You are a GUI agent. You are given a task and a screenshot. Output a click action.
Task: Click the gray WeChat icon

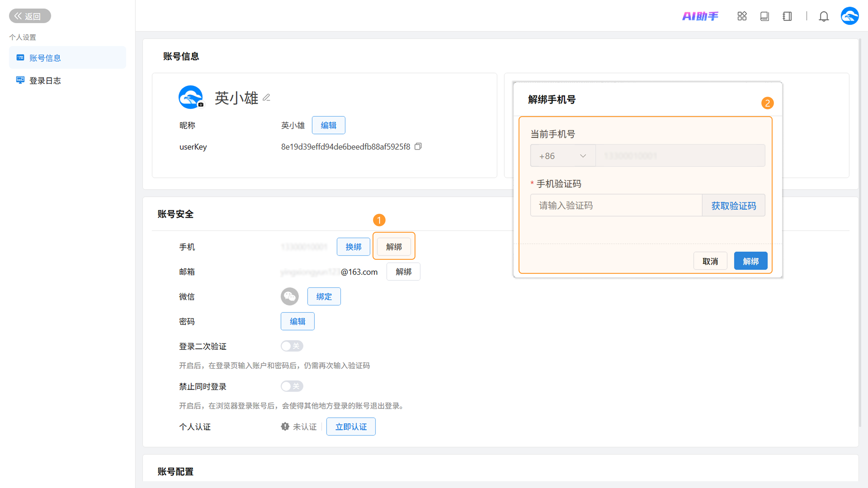289,296
